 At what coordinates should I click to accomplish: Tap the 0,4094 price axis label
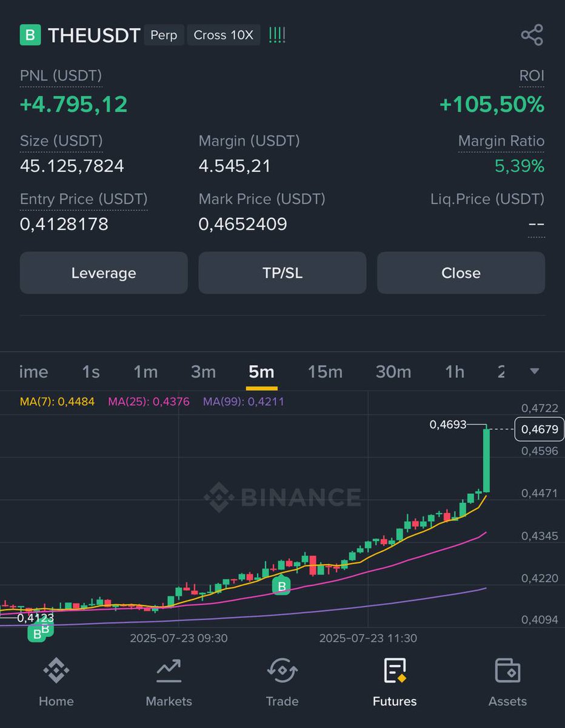[x=540, y=620]
